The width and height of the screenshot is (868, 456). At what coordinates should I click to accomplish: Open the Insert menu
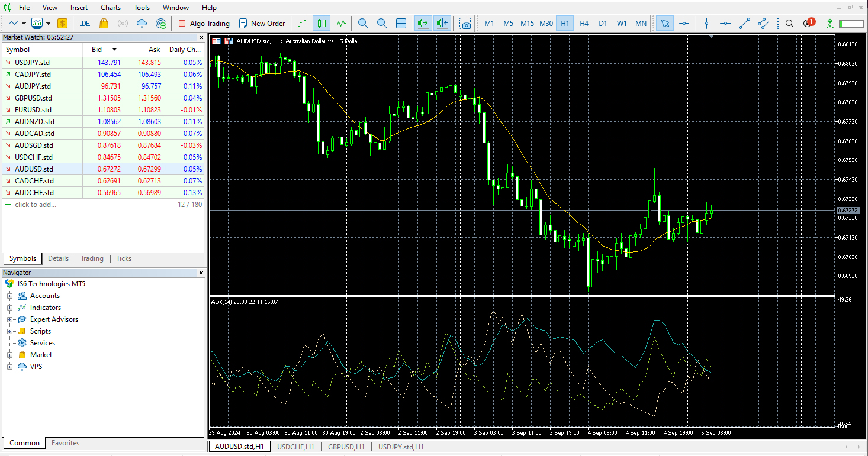pyautogui.click(x=79, y=8)
